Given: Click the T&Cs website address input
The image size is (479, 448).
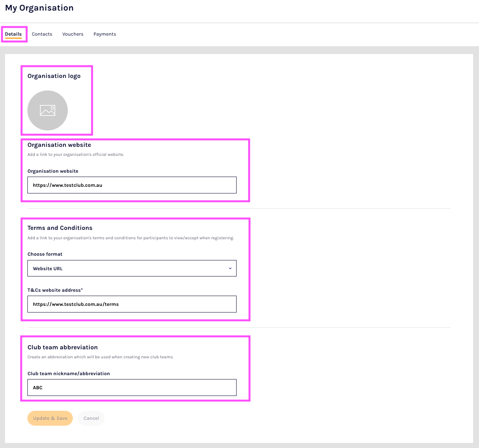Looking at the screenshot, I should [x=132, y=304].
